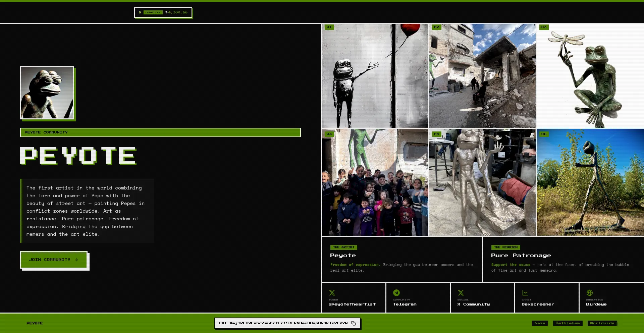Click the contract address beginning 'AmjfREBV'
Viewport: 644px width, 333px height.
click(288, 323)
